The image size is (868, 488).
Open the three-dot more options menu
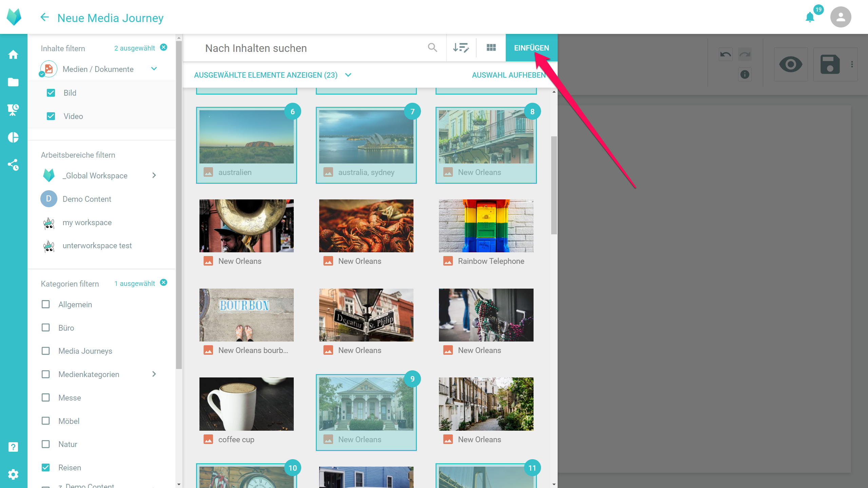(x=852, y=64)
